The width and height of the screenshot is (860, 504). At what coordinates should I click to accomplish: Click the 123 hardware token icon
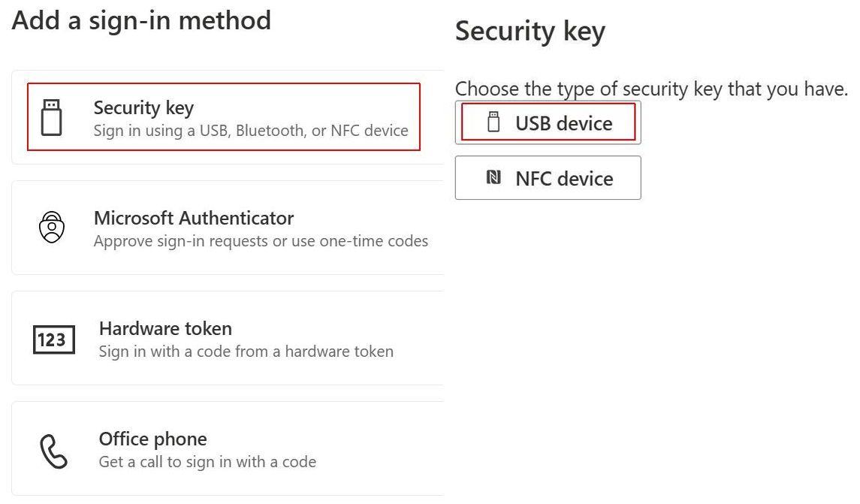(54, 340)
